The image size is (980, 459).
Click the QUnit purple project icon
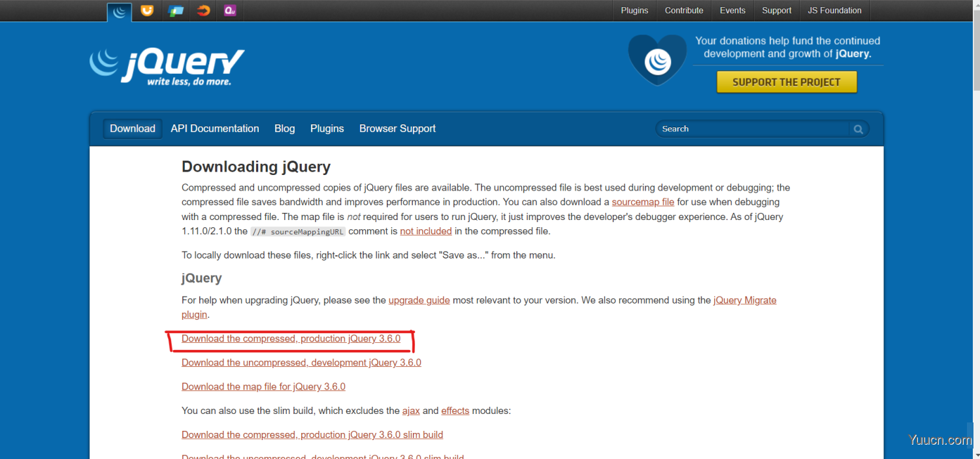click(x=229, y=11)
